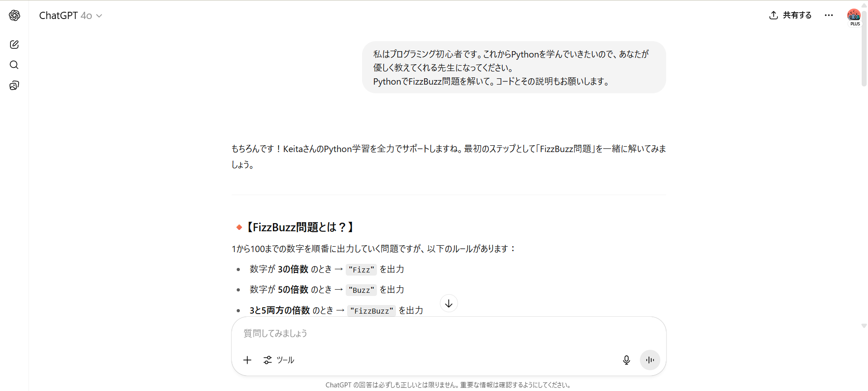
Task: Focus the 質問してみましょう message input
Action: coord(448,333)
